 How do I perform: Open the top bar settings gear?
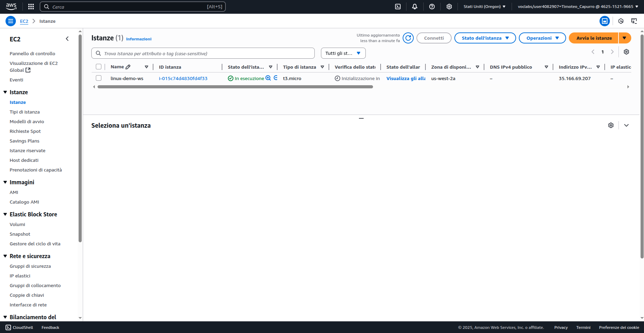449,7
